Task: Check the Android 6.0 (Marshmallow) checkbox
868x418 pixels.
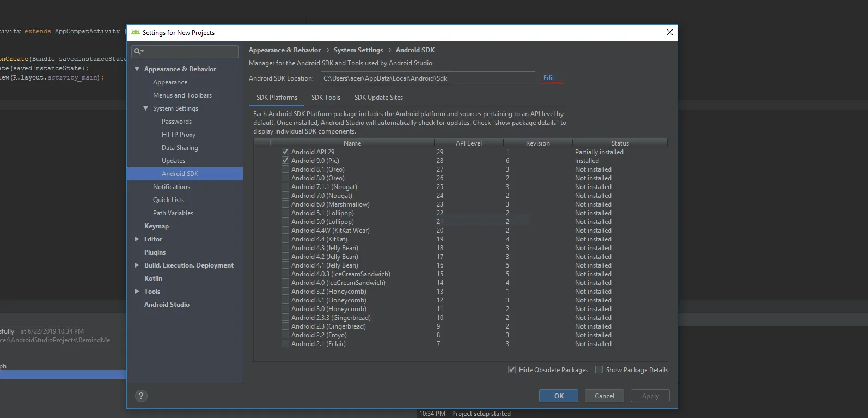Action: coord(285,204)
